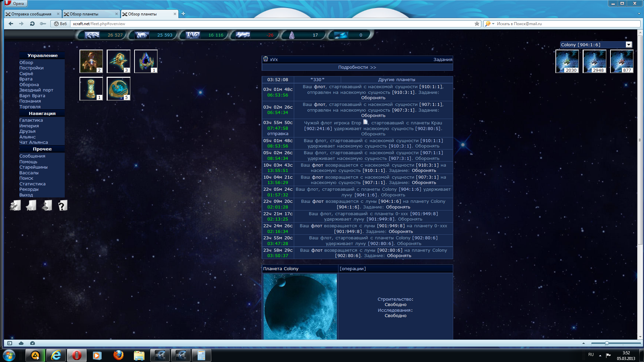Open the Варп Врата link
Screen dimensions: 644x362
tap(32, 96)
